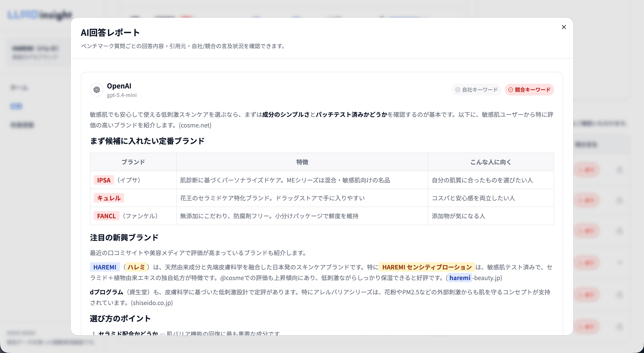Click the ブランド column header

click(133, 162)
